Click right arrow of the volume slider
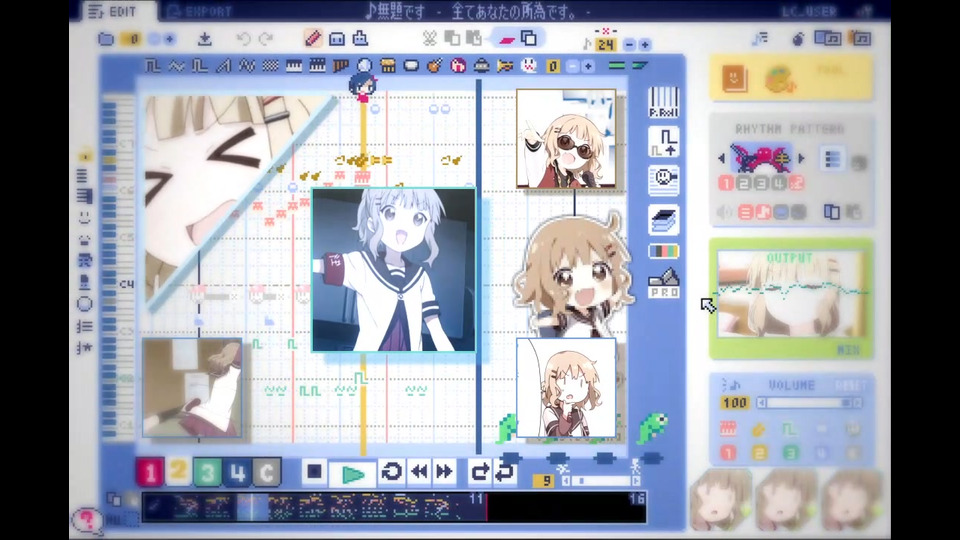 click(x=857, y=403)
